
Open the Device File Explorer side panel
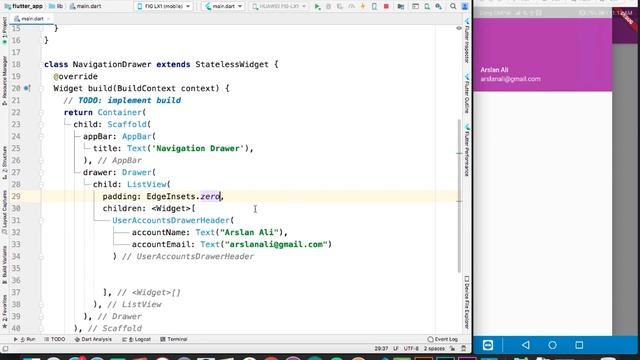[467, 302]
